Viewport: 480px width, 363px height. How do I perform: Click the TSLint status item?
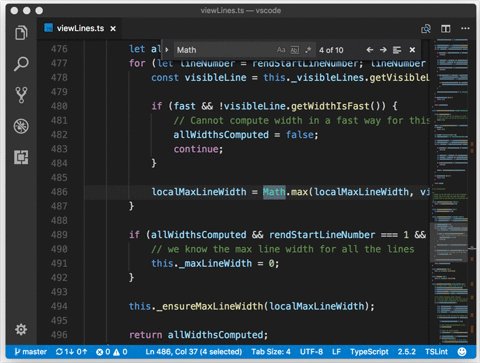tap(436, 352)
